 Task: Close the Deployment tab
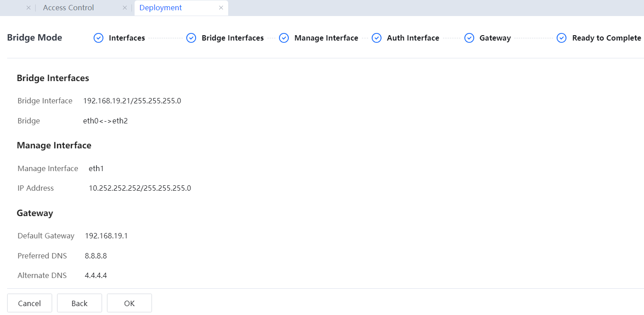pos(221,8)
